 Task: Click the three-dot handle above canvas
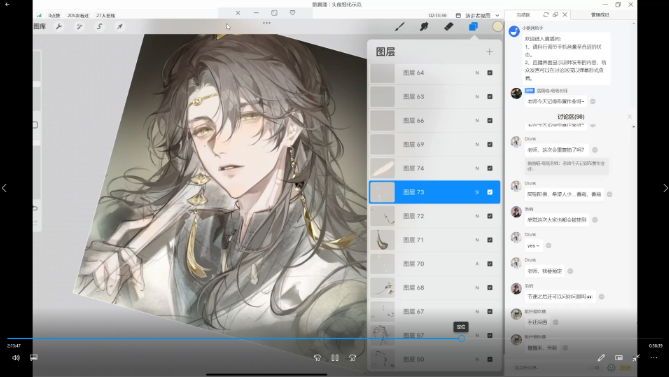(x=267, y=23)
